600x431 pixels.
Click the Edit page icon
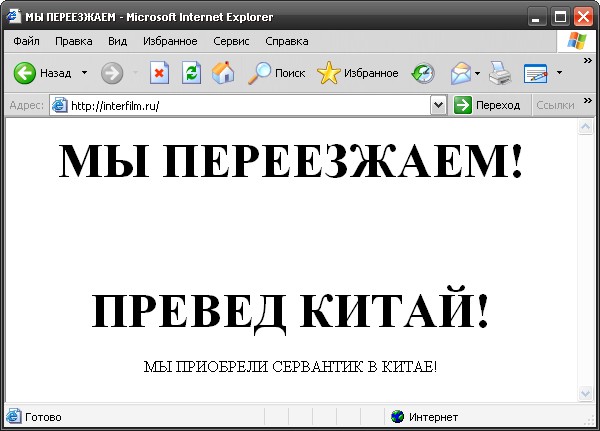point(535,73)
